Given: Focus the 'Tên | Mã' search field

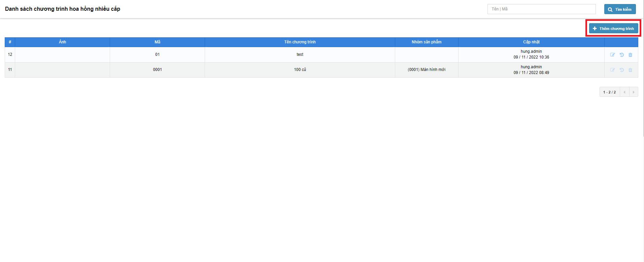Looking at the screenshot, I should [x=541, y=9].
